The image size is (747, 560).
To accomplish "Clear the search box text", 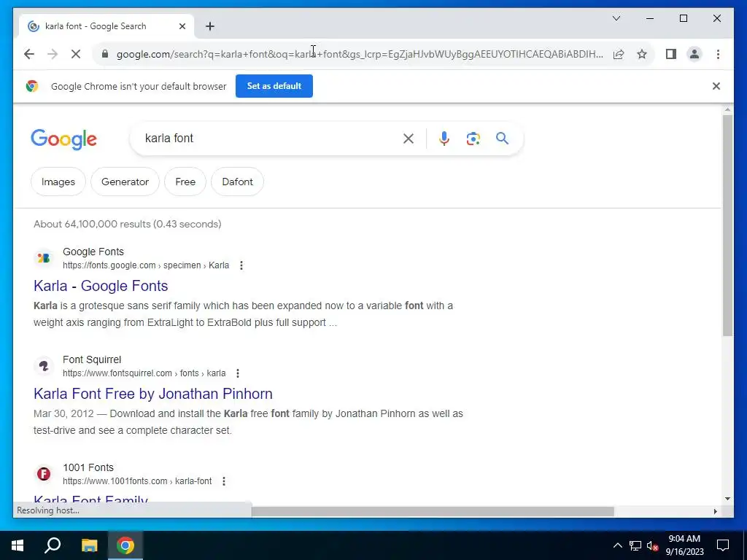I will 409,139.
